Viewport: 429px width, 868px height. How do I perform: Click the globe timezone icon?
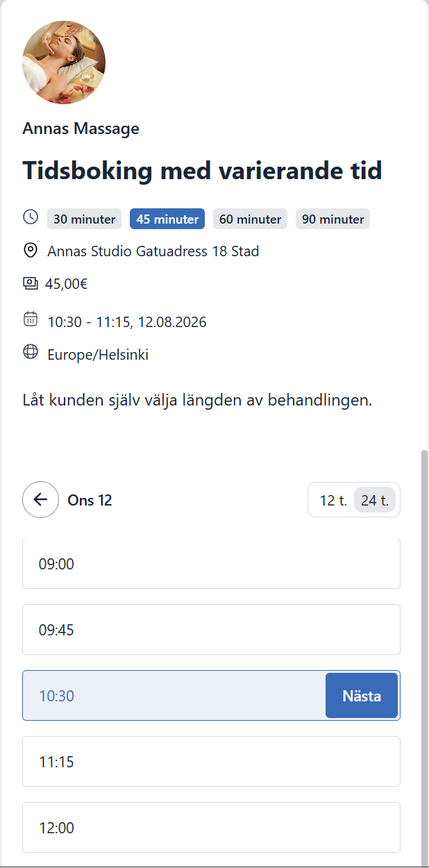coord(31,352)
